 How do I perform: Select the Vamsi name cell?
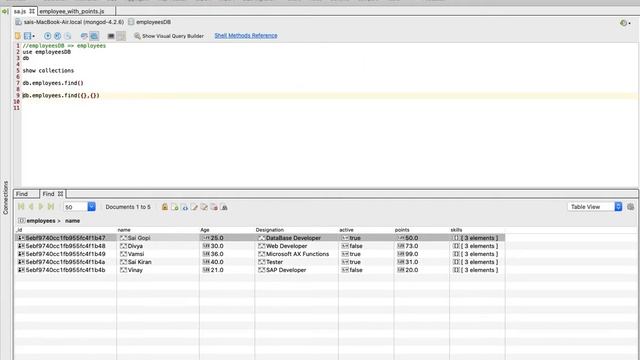click(158, 254)
